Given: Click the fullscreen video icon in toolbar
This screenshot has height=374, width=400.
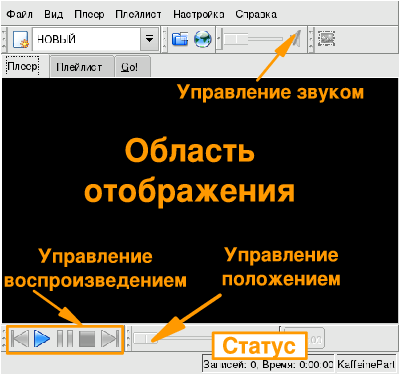Looking at the screenshot, I should pos(326,39).
